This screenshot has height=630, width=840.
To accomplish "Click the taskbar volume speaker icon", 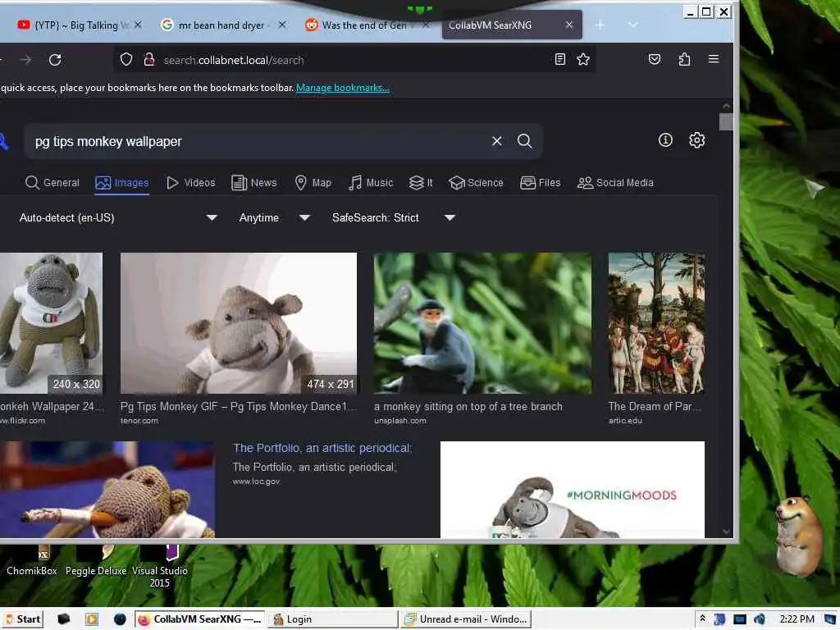I will tap(760, 620).
